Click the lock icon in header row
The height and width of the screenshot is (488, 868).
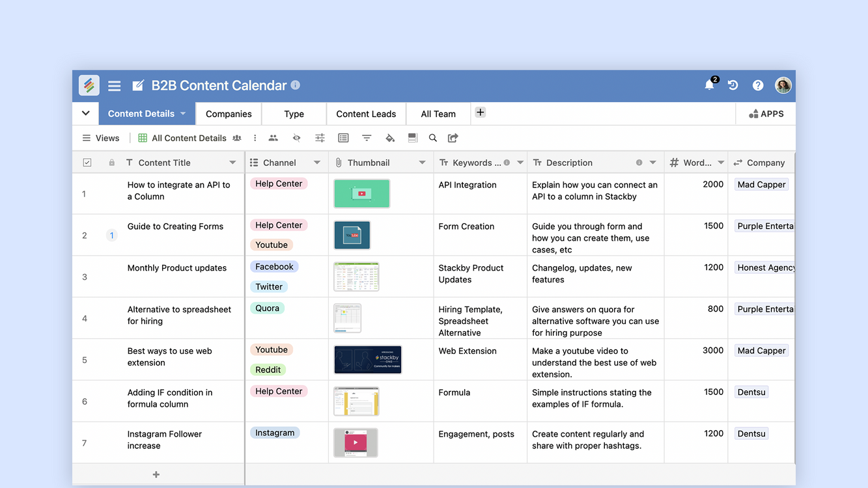click(112, 163)
